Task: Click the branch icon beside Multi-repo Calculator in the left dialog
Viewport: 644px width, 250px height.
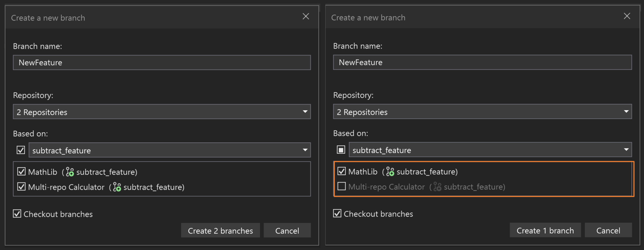Action: pyautogui.click(x=117, y=187)
